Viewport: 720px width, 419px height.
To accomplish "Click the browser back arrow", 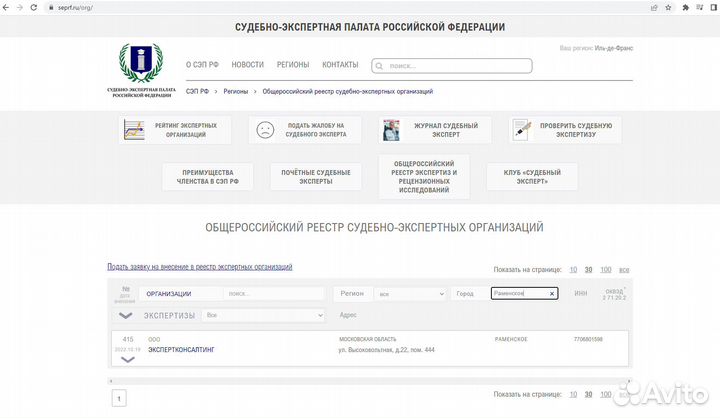I will click(6, 7).
